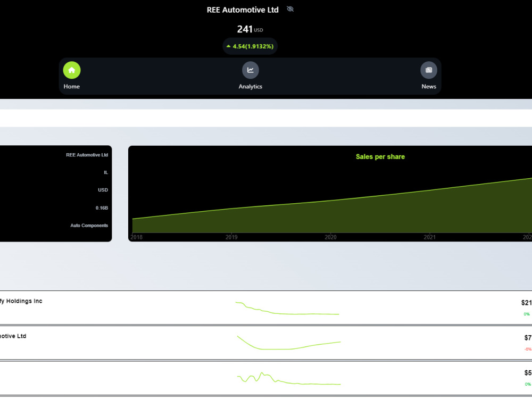Toggle the crossed-eye watchlist icon

coord(290,9)
